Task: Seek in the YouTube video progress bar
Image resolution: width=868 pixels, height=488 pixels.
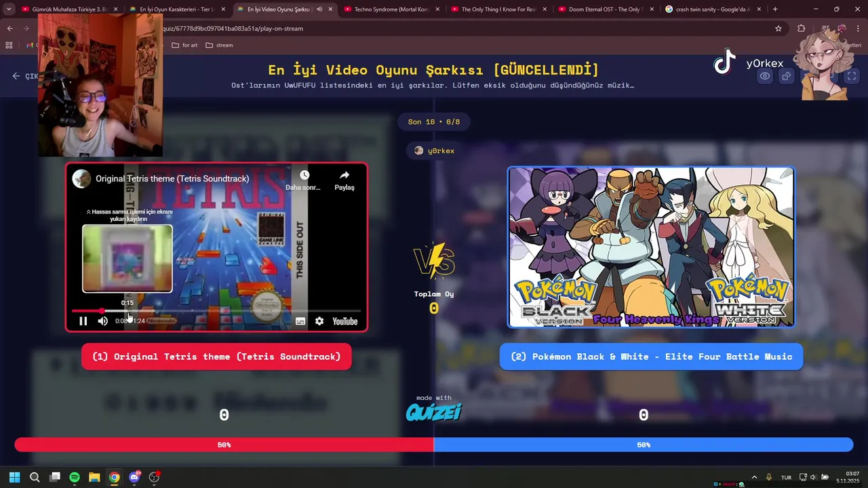Action: [x=216, y=311]
